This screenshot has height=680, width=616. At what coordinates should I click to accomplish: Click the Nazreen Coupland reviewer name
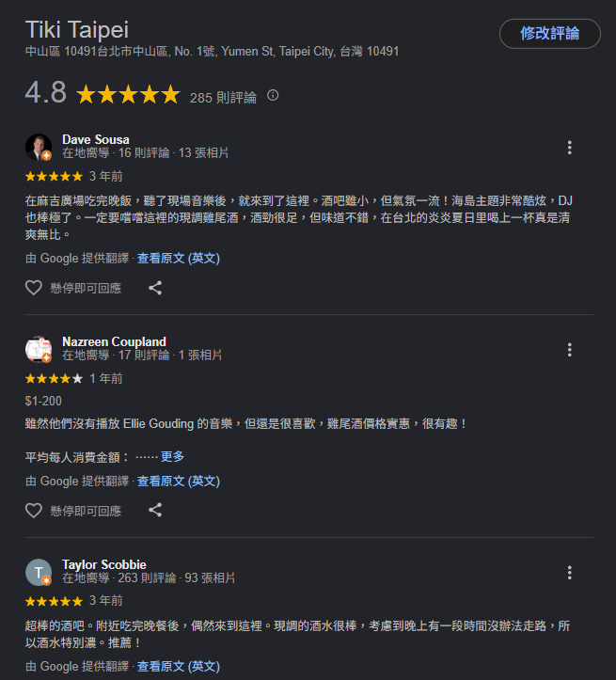[114, 341]
